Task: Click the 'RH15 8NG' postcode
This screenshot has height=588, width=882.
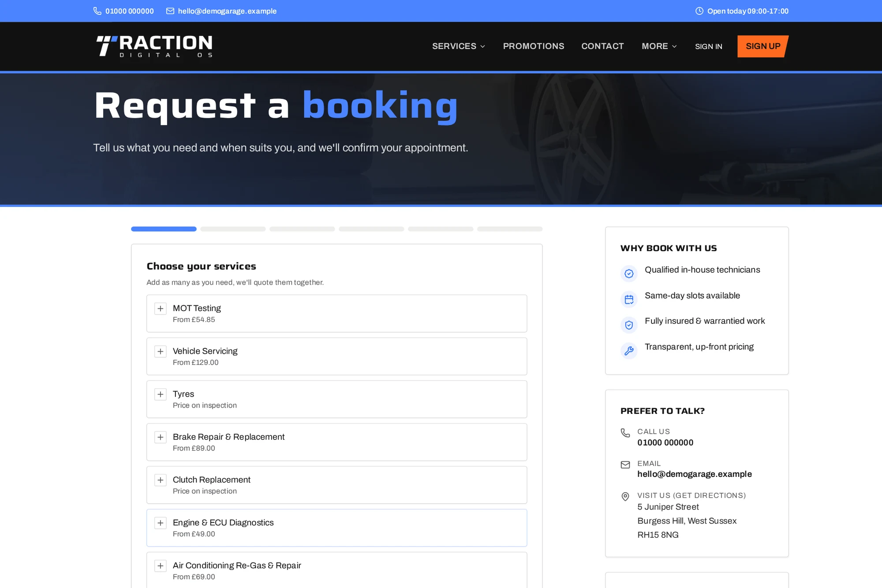Action: click(x=658, y=535)
